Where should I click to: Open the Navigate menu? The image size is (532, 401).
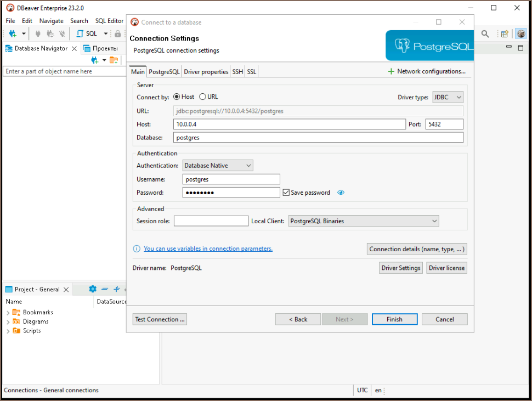pos(51,21)
